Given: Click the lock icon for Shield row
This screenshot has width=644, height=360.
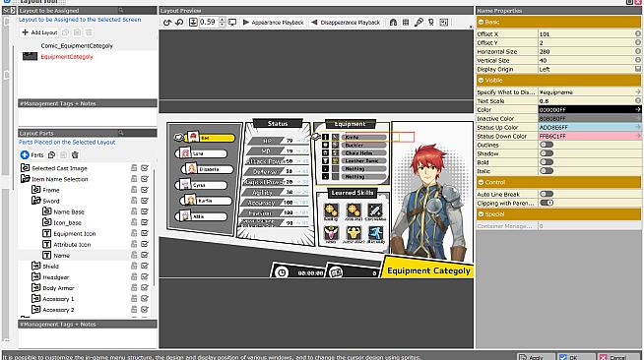Looking at the screenshot, I should pos(134,267).
